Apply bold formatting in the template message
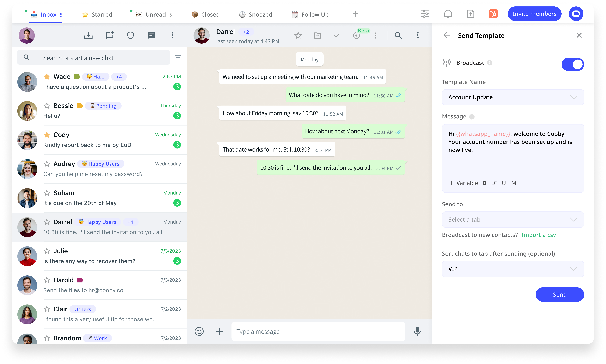The image size is (606, 364). click(x=484, y=183)
